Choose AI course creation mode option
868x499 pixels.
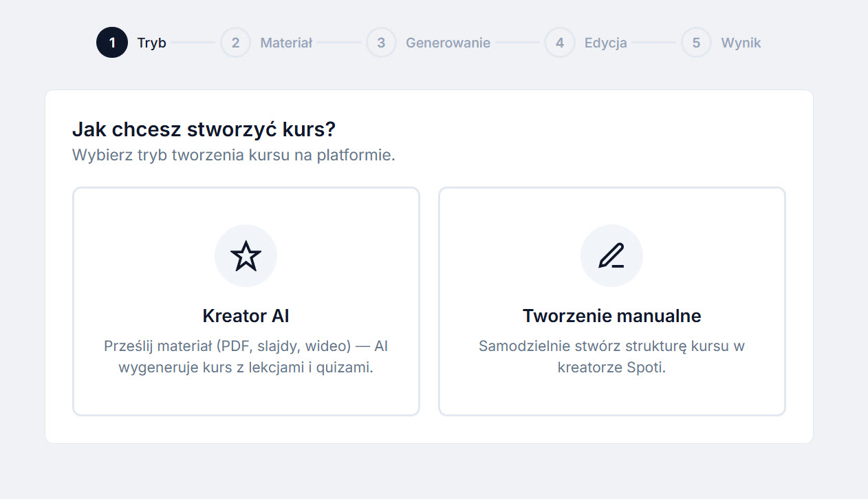(x=246, y=301)
